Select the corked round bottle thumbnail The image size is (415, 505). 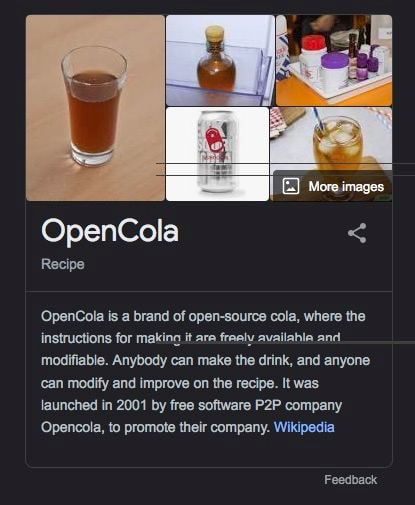pyautogui.click(x=220, y=60)
